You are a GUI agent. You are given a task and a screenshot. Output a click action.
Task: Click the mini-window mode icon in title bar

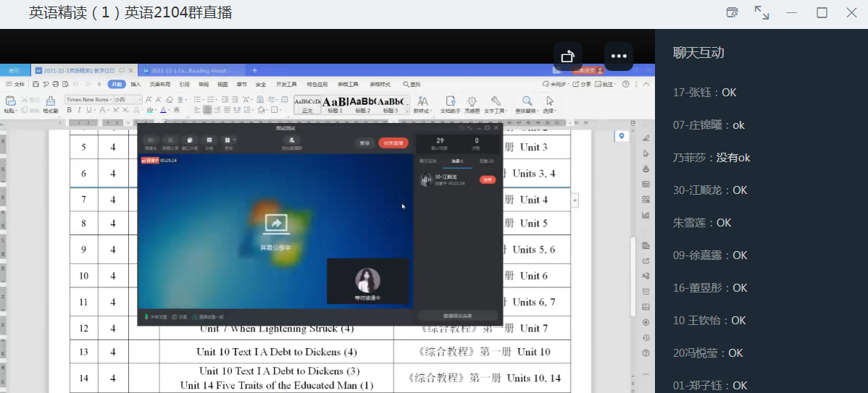[733, 13]
